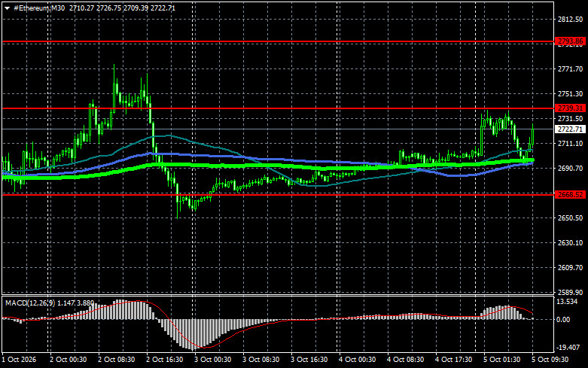Screen dimensions: 588x368
Task: Click the 5 Oct 09:30 time label
Action: coord(550,360)
